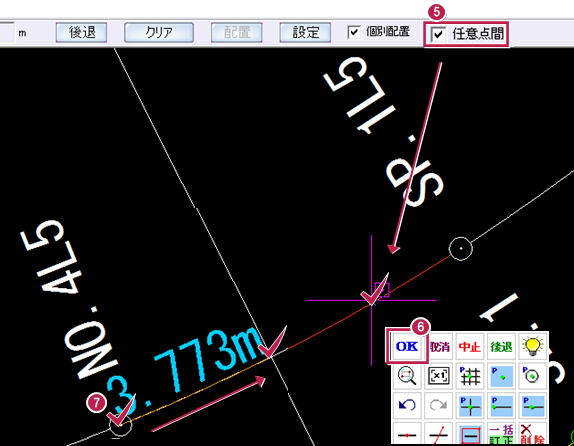This screenshot has height=446, width=574.
Task: Click the NO. 4L5 label text
Action: pyautogui.click(x=69, y=300)
